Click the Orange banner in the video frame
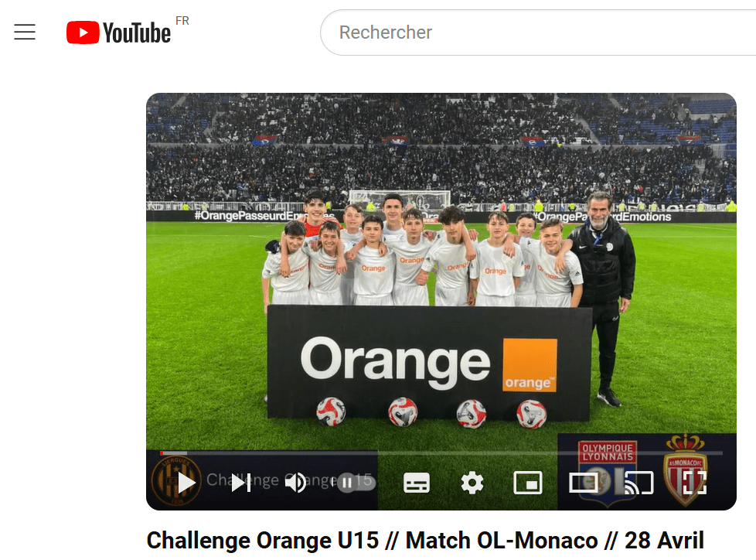Screen dimensions: 756x560 pos(429,363)
